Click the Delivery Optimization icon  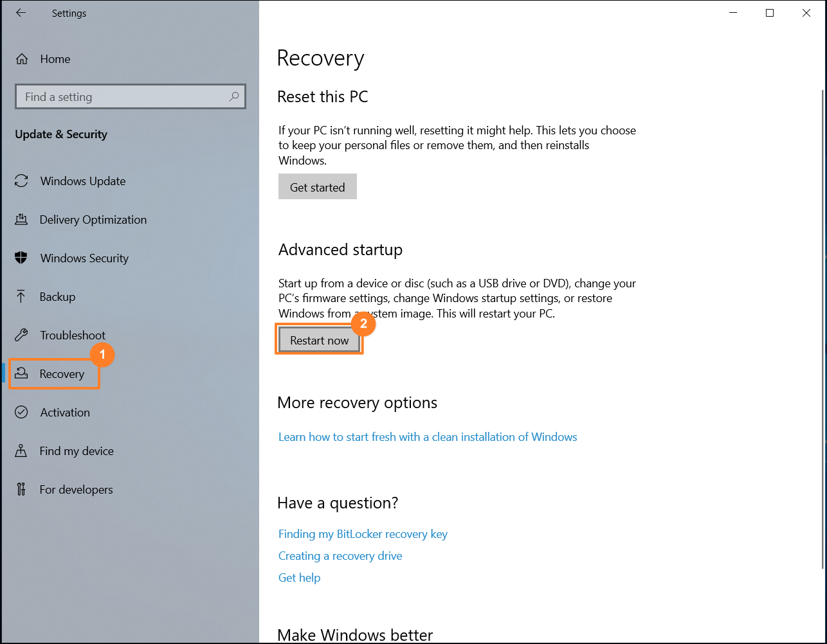pyautogui.click(x=21, y=220)
